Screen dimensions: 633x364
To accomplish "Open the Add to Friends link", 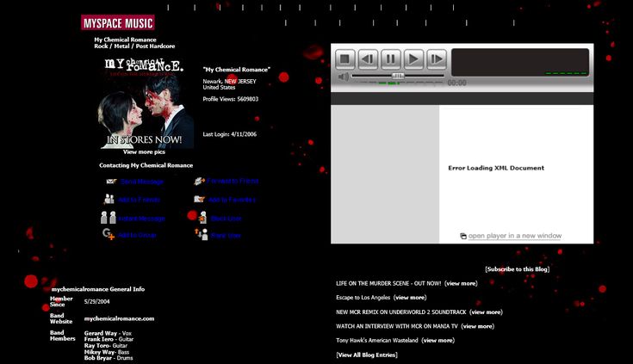I will 139,200.
